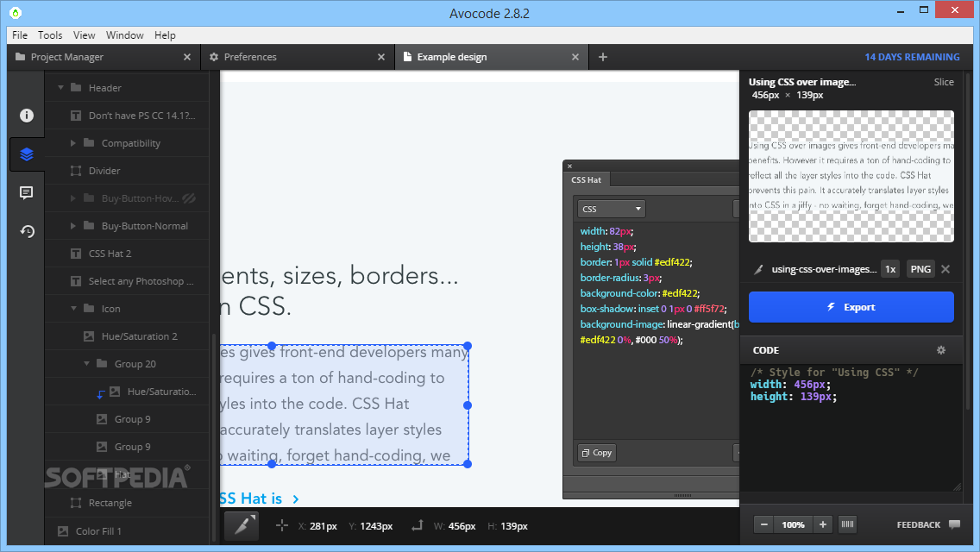The height and width of the screenshot is (552, 980).
Task: Toggle the ruler guides icon
Action: click(847, 524)
